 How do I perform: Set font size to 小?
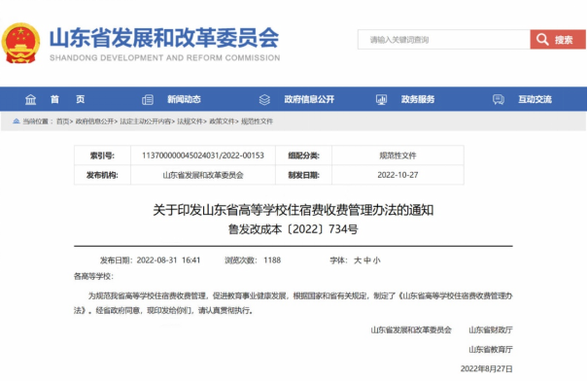tap(376, 260)
